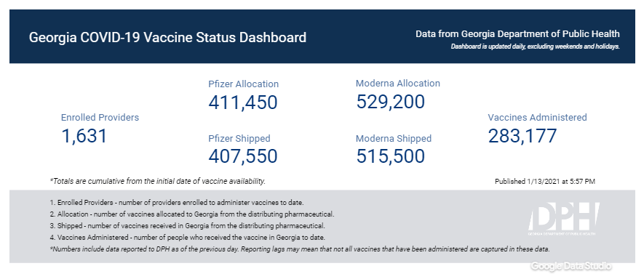The height and width of the screenshot is (274, 644).
Task: Click the DPH logo
Action: coord(564,220)
